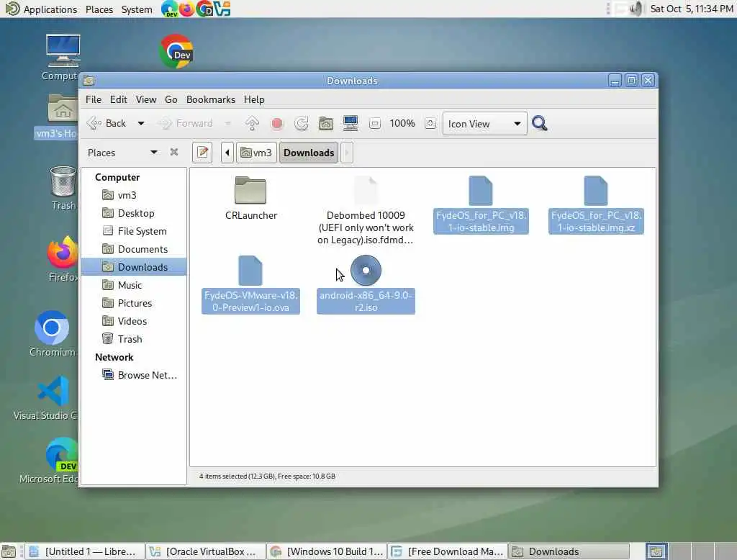
Task: Open the Trash desktop icon
Action: click(63, 188)
